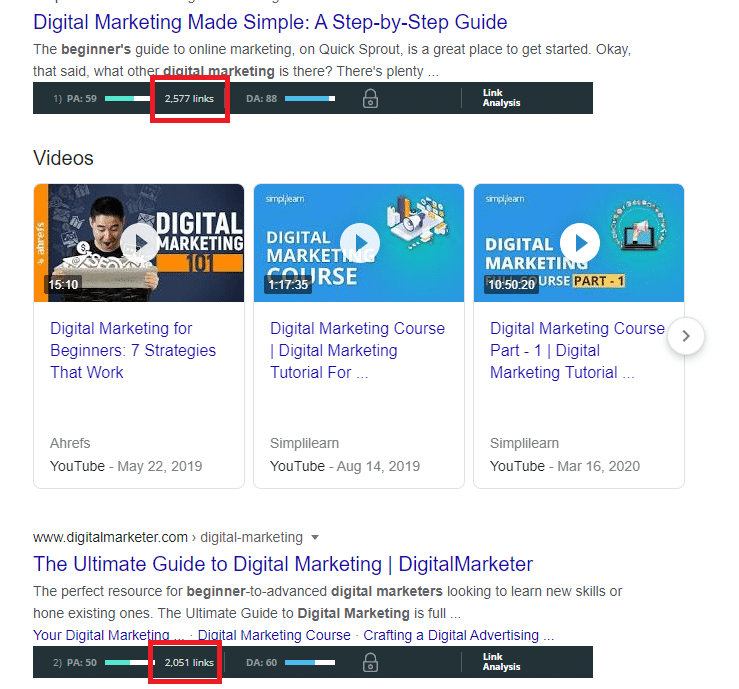Show next videos with carousel arrow

tap(686, 336)
